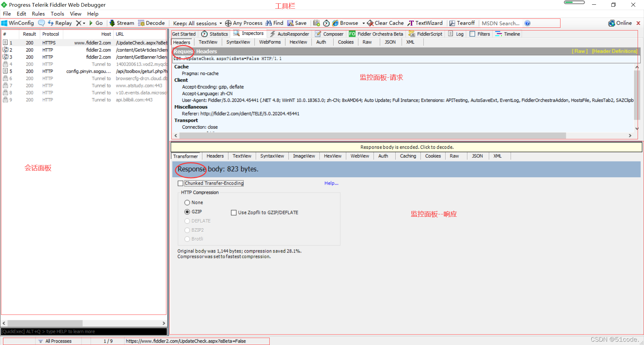Open the File menu

[7, 14]
